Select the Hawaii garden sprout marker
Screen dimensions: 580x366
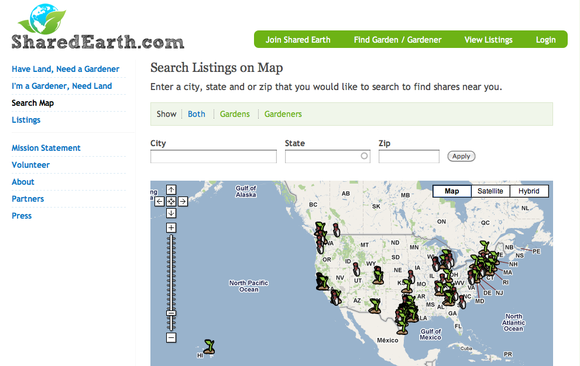[209, 347]
